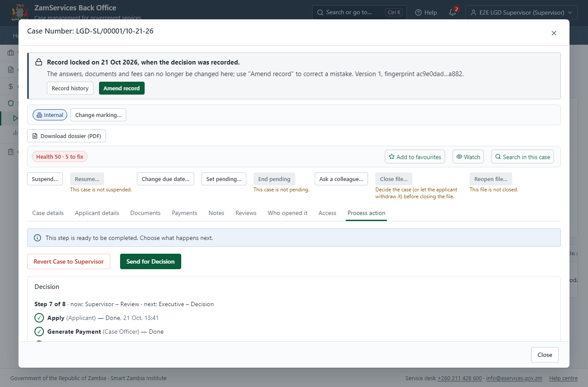The width and height of the screenshot is (588, 387).
Task: Click the Send for Decision button
Action: point(151,261)
